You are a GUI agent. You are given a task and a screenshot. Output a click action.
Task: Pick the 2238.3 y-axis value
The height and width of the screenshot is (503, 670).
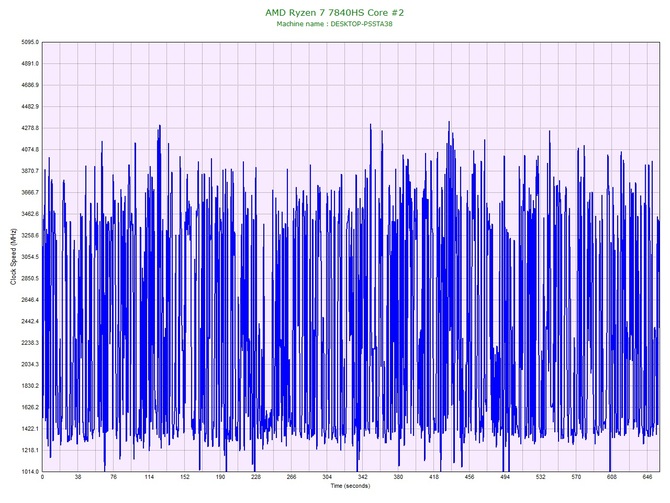click(29, 343)
